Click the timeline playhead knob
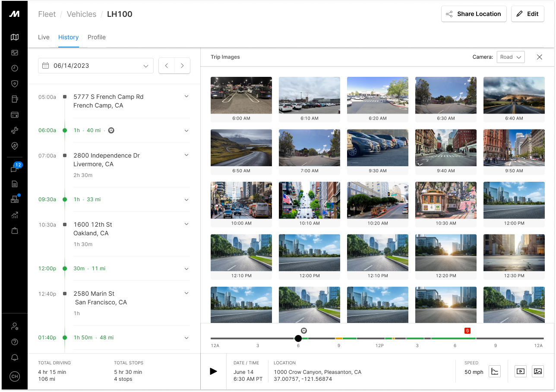 pos(298,338)
